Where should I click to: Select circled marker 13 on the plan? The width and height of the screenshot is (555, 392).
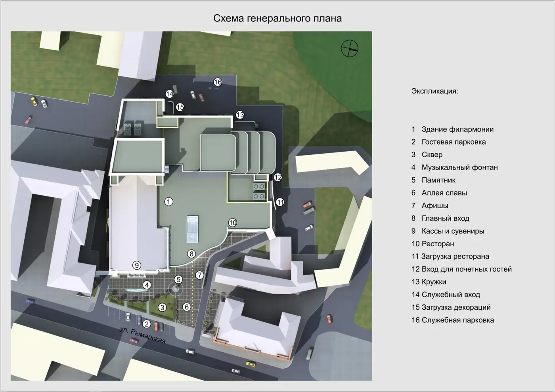240,115
